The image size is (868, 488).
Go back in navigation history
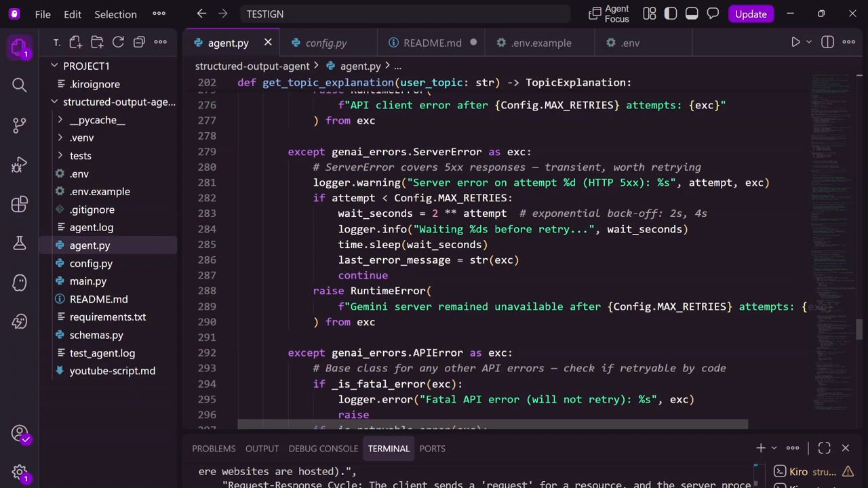201,14
